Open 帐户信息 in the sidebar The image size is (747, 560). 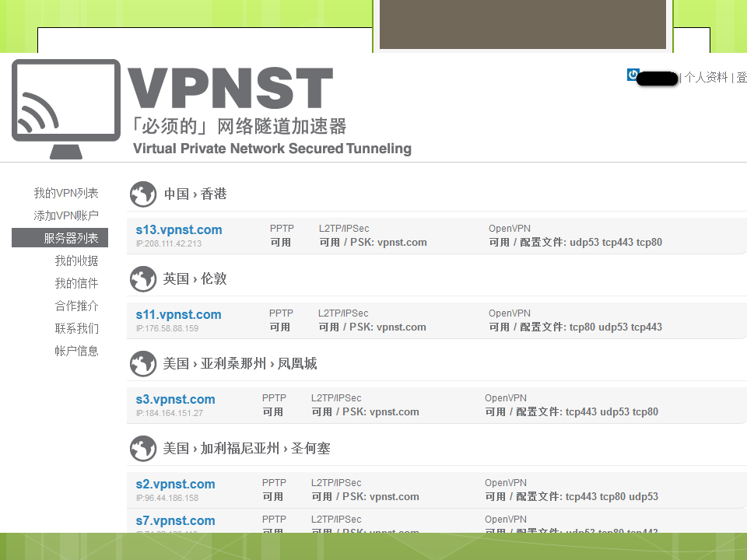coord(76,351)
